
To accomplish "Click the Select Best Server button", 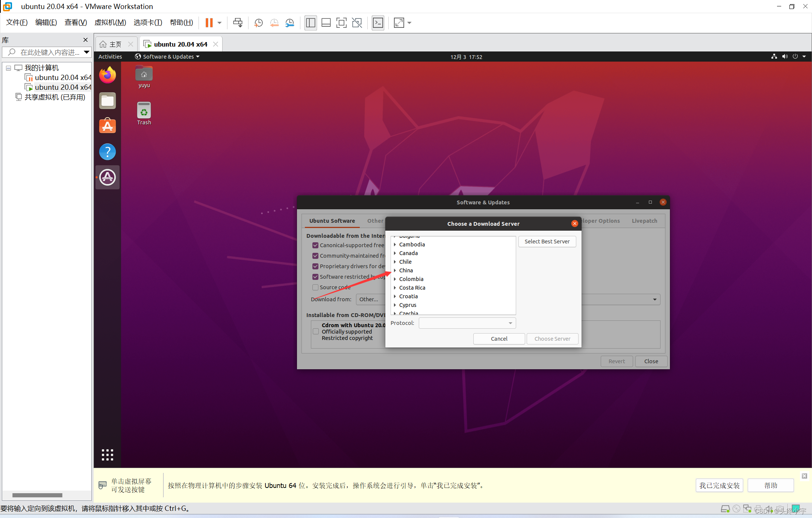I will click(x=547, y=242).
